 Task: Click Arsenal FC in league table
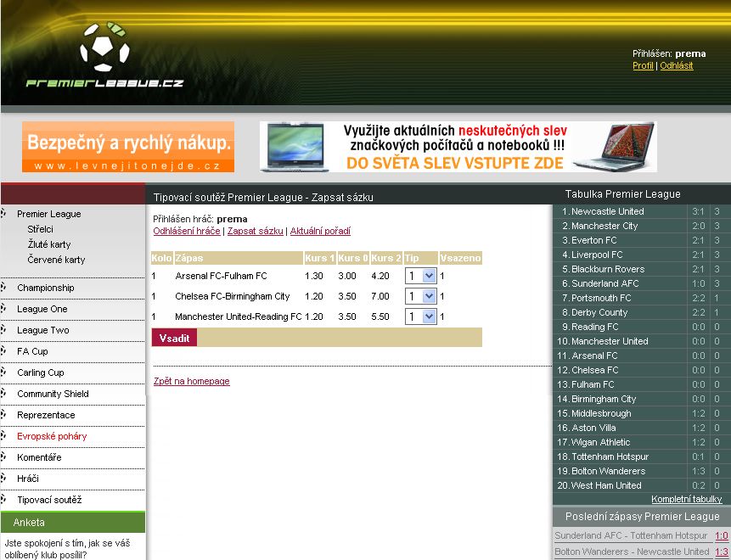pos(594,356)
